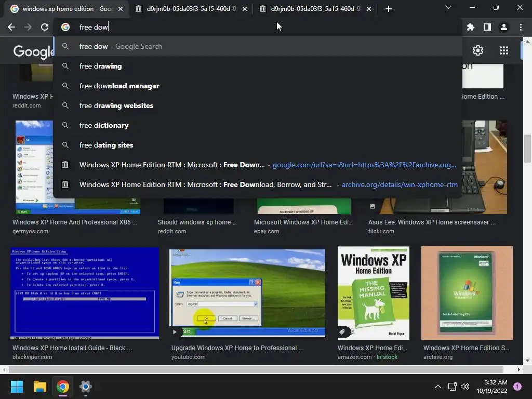The image size is (532, 399).
Task: Open 'Windows XP Home And Professional X86' result
Action: click(75, 222)
